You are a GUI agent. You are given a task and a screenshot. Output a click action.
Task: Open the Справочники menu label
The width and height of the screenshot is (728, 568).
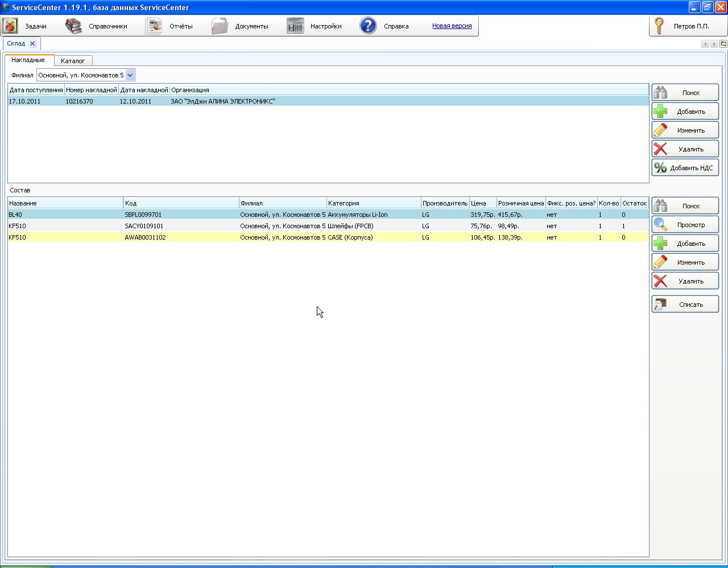coord(108,26)
